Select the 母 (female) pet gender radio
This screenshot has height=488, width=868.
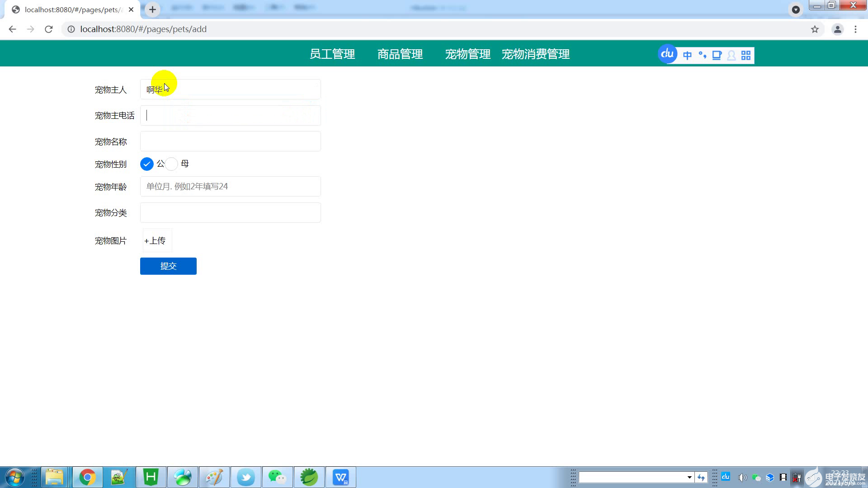coord(172,164)
